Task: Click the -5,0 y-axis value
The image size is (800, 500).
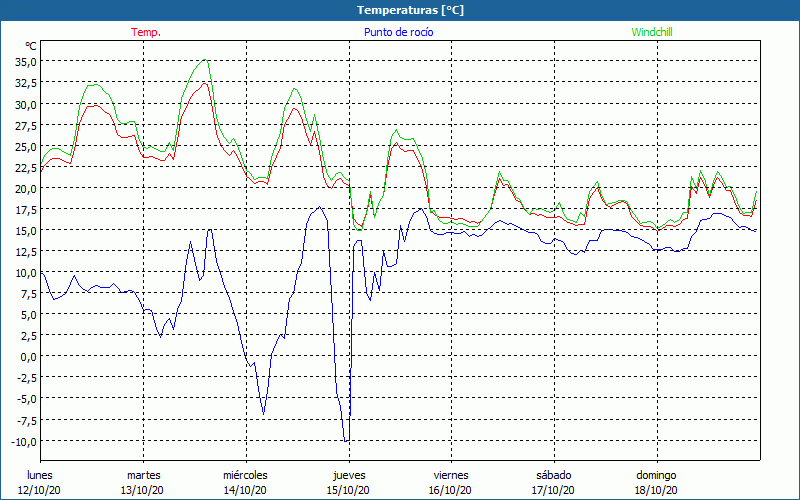Action: (x=26, y=399)
